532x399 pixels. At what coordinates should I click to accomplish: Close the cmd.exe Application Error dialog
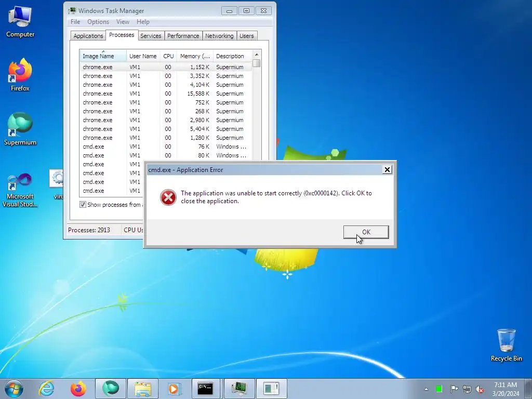coord(387,170)
